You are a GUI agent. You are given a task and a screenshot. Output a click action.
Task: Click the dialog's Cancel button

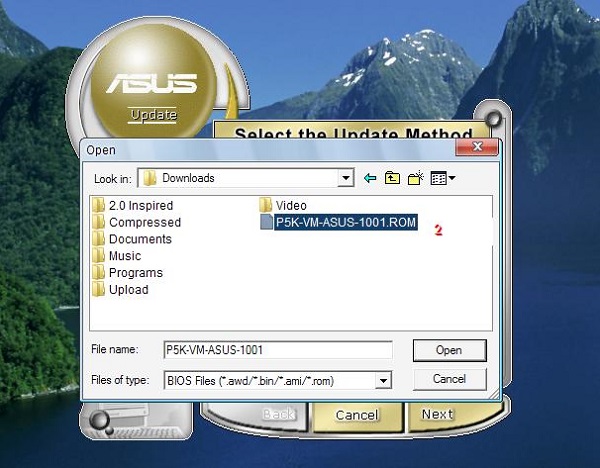450,379
